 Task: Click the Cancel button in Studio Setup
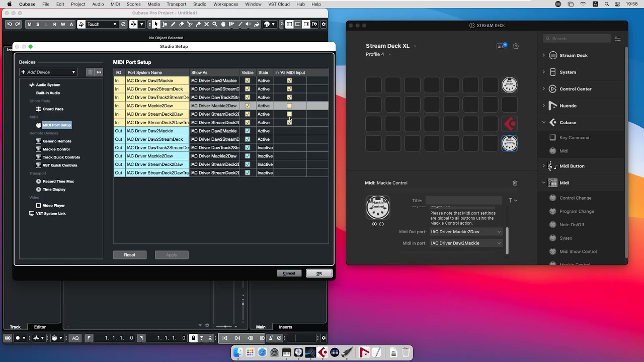click(289, 274)
